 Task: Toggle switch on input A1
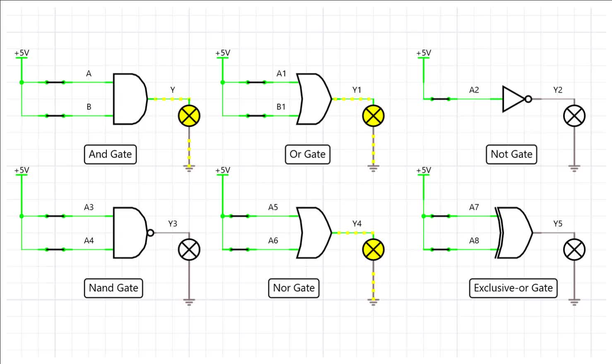[256, 82]
